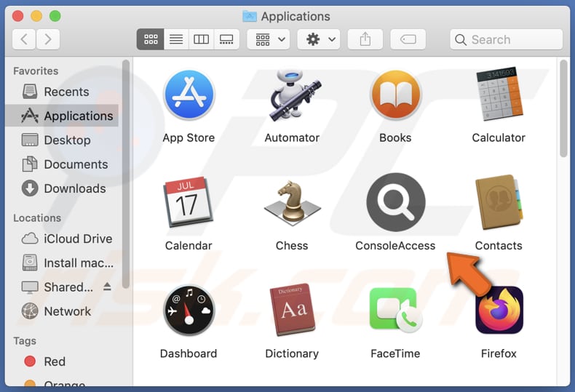
Task: Switch to gallery view
Action: [226, 39]
